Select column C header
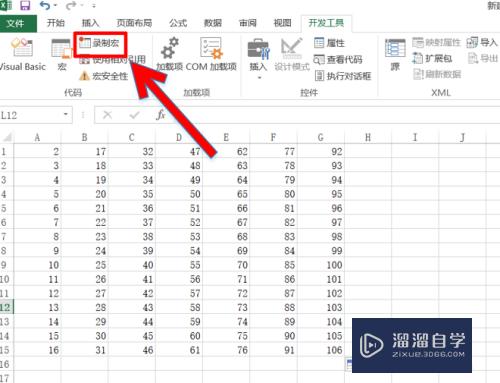The width and height of the screenshot is (500, 383). (132, 137)
